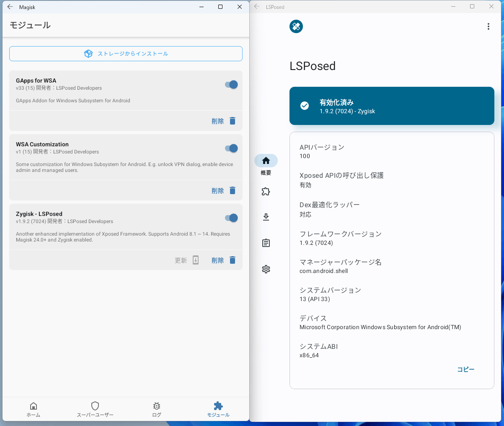The image size is (504, 426).
Task: Click the モジュール page heading
Action: click(30, 25)
